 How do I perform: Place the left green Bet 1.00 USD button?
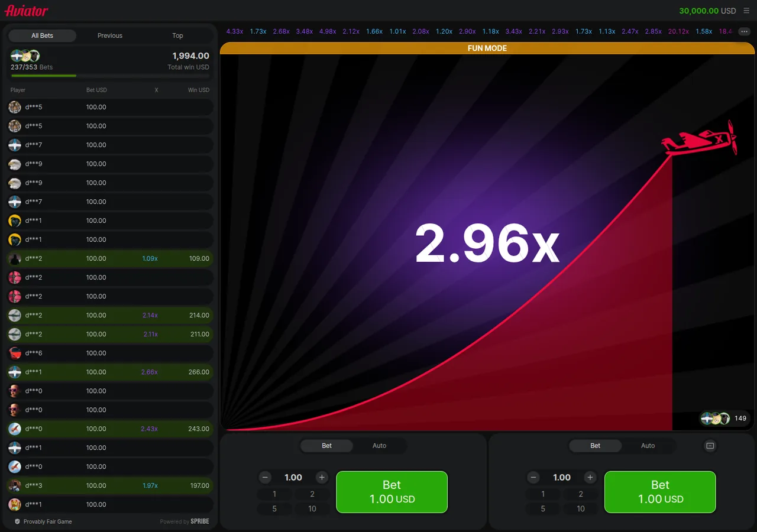(x=392, y=492)
